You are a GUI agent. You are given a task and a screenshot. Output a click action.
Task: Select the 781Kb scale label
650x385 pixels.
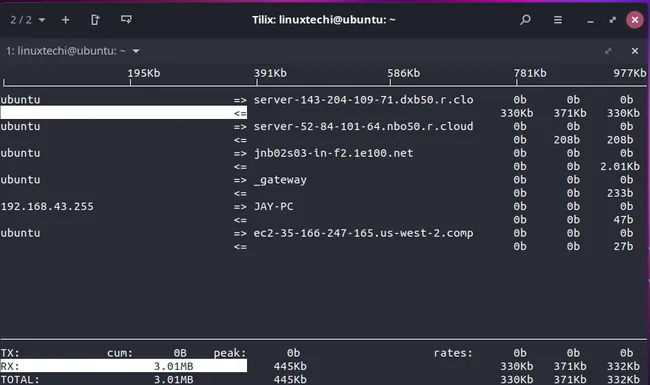(x=530, y=73)
